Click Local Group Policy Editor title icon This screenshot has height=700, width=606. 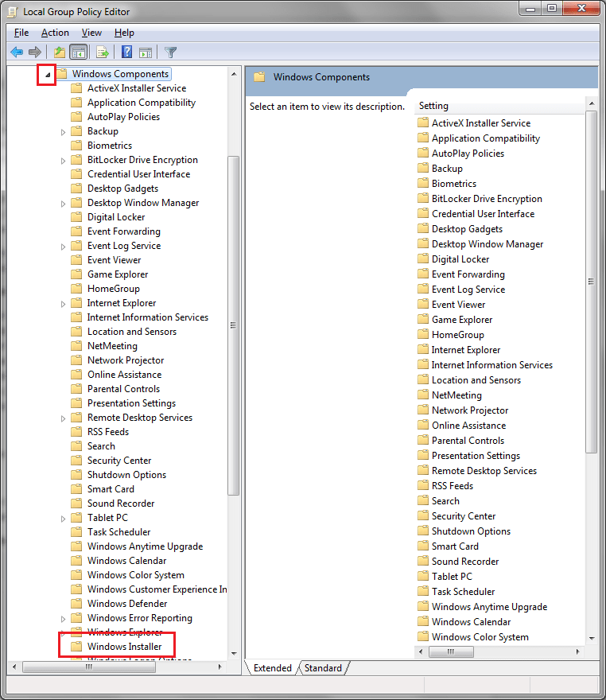(13, 12)
